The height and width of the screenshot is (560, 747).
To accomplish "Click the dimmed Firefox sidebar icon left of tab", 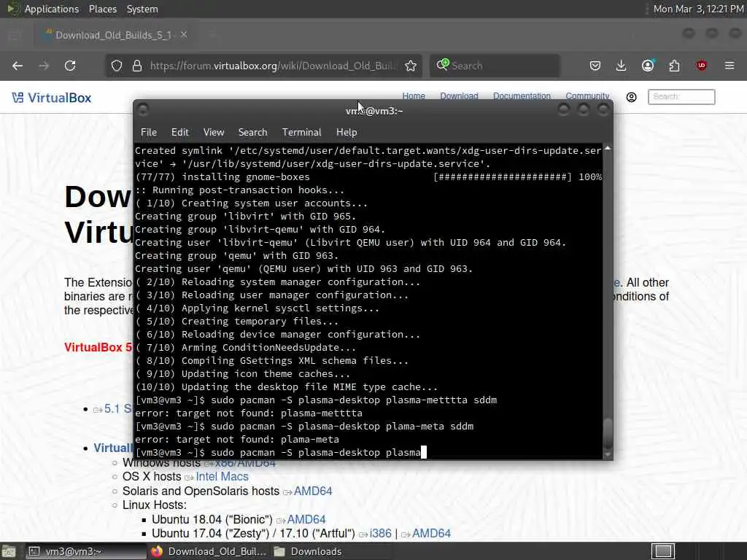I will tap(15, 35).
